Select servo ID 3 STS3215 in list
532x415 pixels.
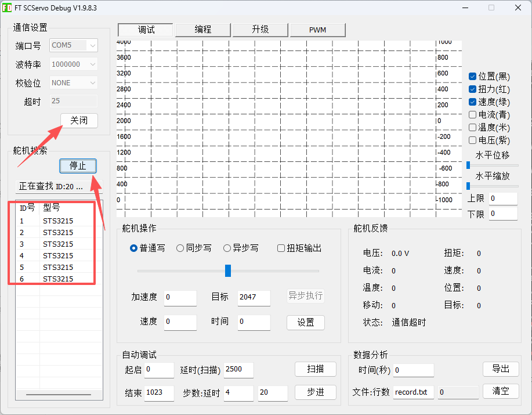point(56,244)
